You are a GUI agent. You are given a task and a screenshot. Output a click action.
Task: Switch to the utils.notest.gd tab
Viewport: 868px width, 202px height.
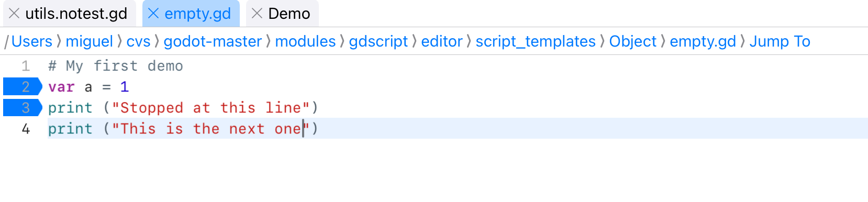pyautogui.click(x=76, y=14)
